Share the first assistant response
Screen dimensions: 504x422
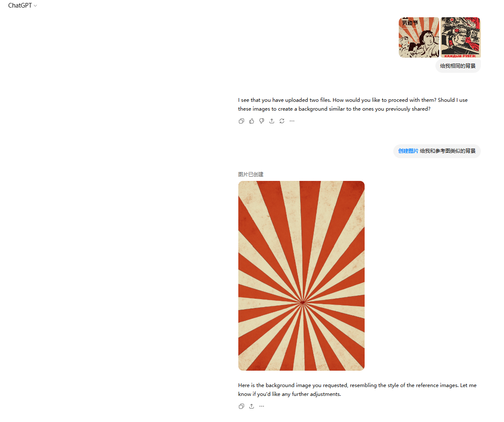tap(272, 121)
